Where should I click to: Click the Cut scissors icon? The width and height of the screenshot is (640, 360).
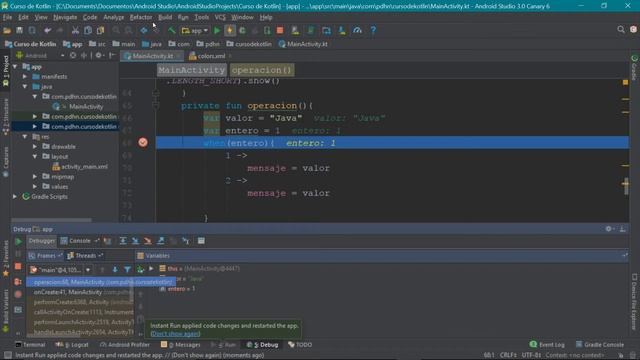(75, 30)
